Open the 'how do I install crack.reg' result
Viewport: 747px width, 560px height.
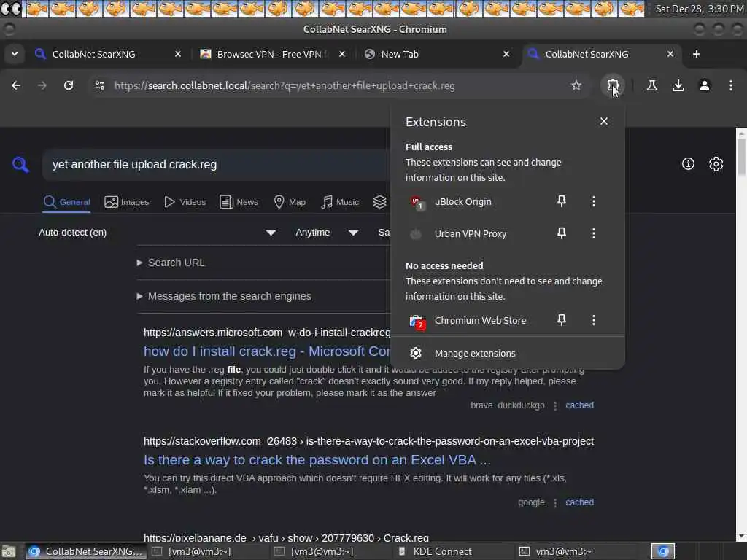[267, 351]
